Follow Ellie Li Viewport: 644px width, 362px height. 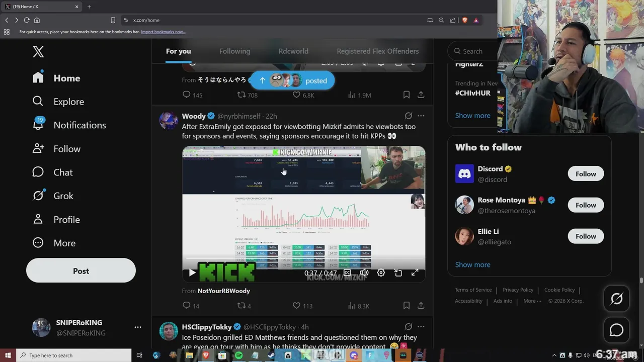586,236
